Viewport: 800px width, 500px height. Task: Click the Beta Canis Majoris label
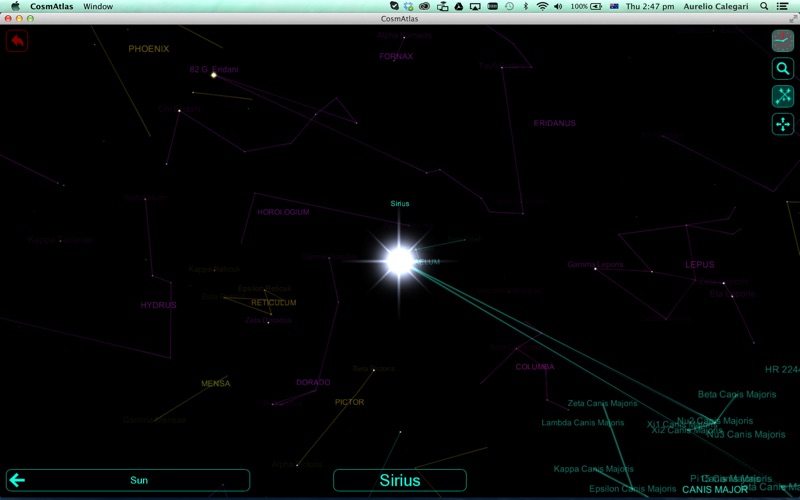point(737,394)
